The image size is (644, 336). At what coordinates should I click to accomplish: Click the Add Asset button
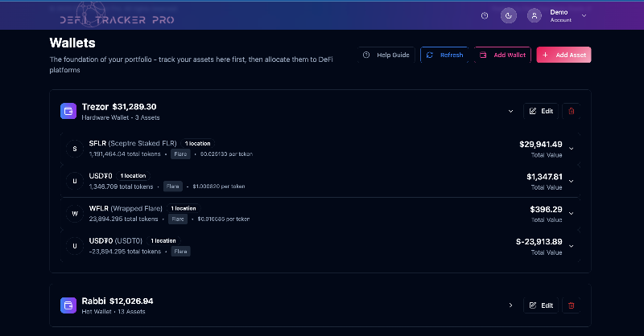pos(564,55)
